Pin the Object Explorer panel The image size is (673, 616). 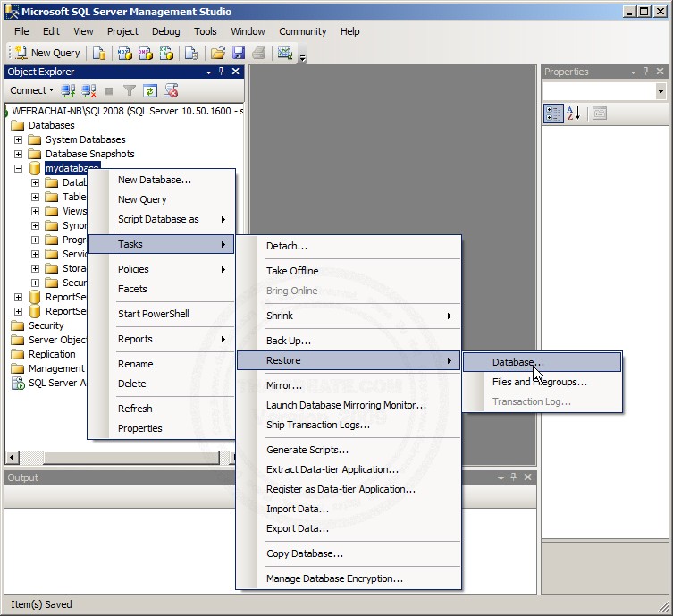(x=222, y=72)
